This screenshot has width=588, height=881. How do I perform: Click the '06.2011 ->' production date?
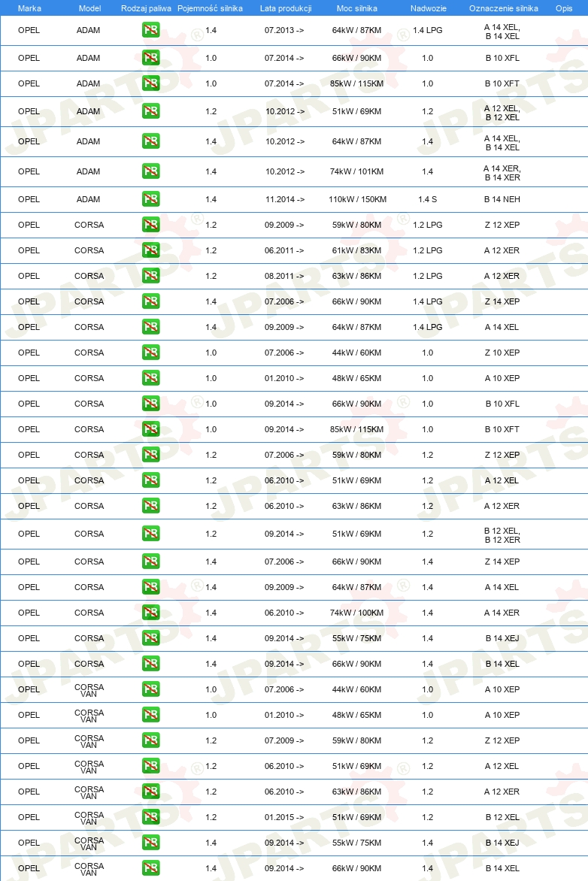(x=284, y=250)
